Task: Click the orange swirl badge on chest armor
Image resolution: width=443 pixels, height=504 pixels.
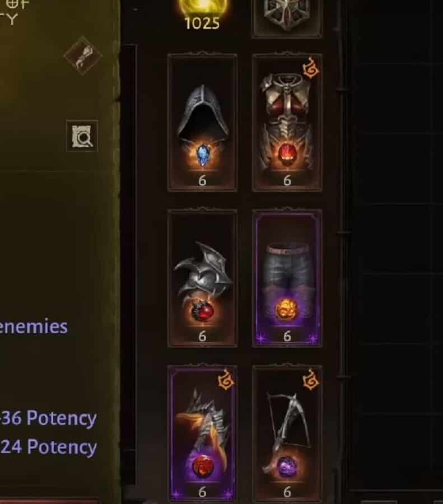Action: pyautogui.click(x=311, y=68)
